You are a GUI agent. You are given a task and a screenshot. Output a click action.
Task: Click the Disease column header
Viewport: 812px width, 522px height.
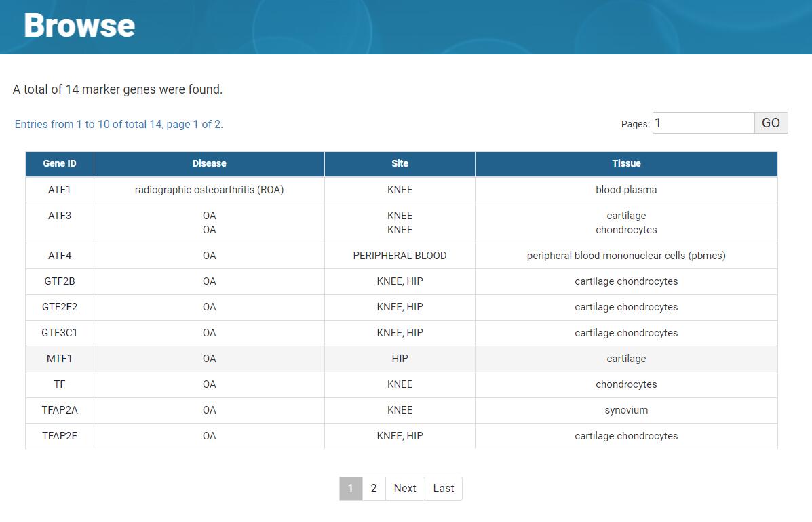pyautogui.click(x=209, y=163)
